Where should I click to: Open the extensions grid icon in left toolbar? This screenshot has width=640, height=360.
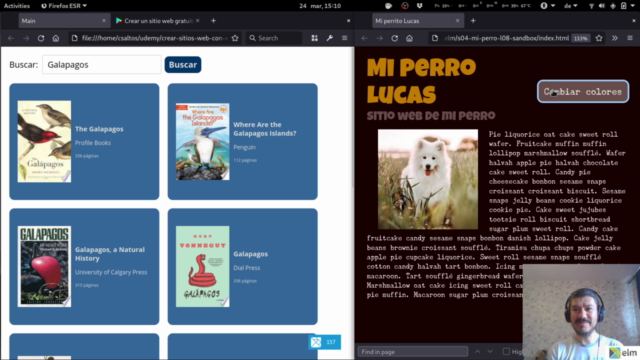point(314,38)
